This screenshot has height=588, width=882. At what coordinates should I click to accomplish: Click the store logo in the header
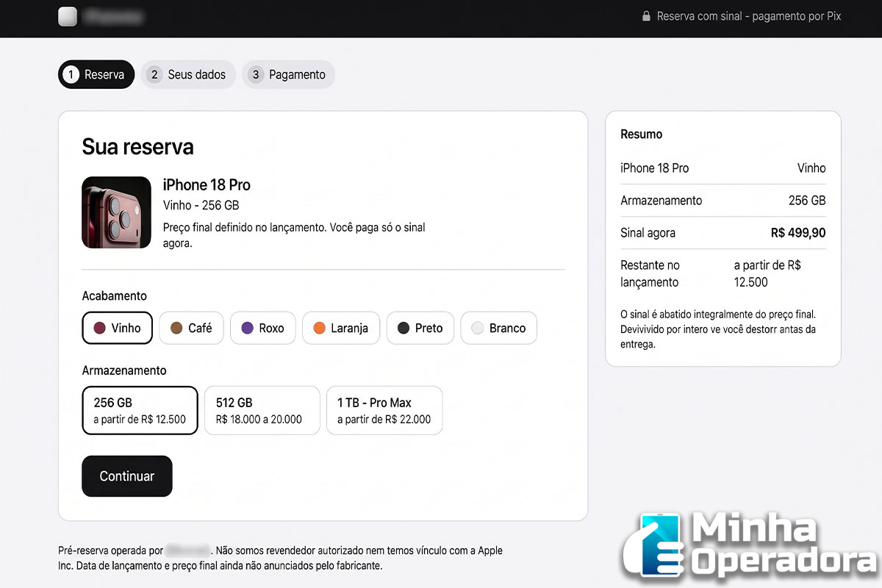point(68,16)
